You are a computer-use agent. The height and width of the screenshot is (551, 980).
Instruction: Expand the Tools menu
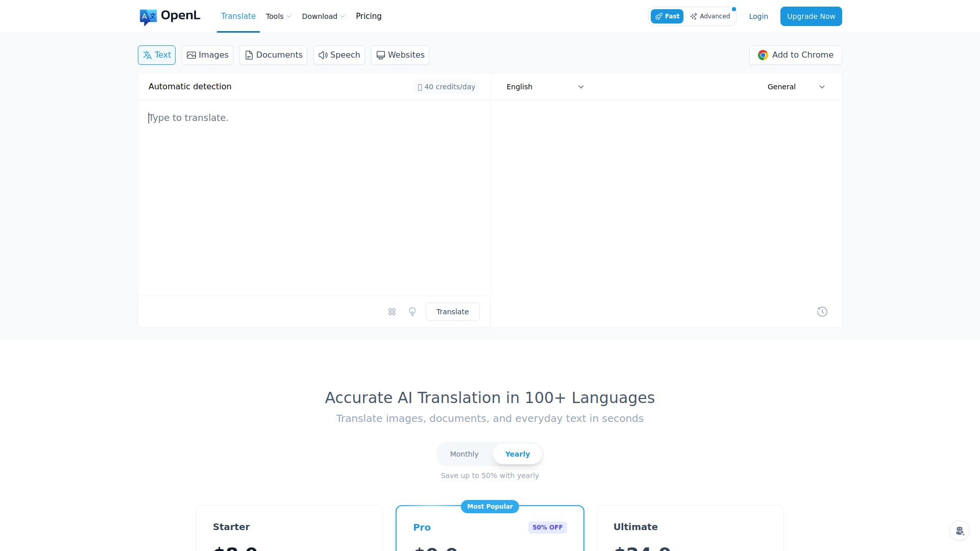coord(278,16)
